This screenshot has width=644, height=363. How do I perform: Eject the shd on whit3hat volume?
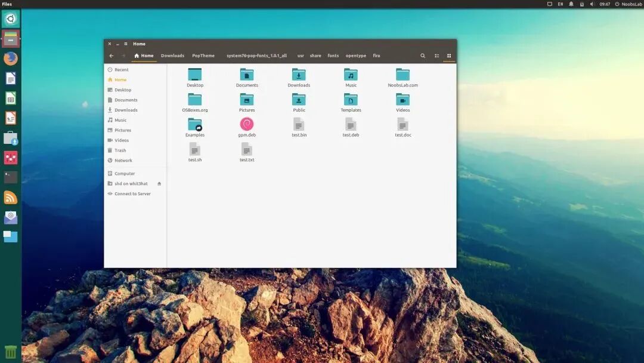click(159, 183)
